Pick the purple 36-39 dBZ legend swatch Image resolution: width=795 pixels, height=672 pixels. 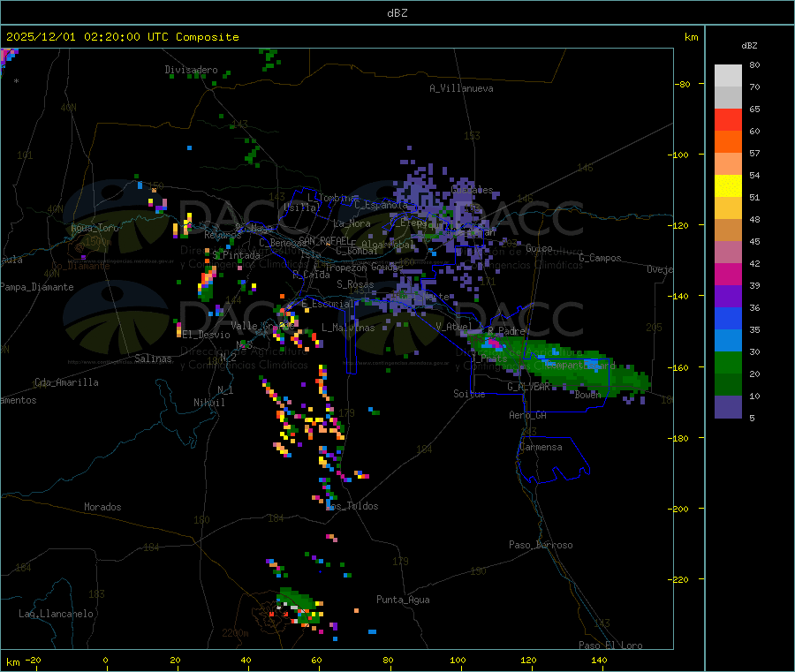point(728,297)
